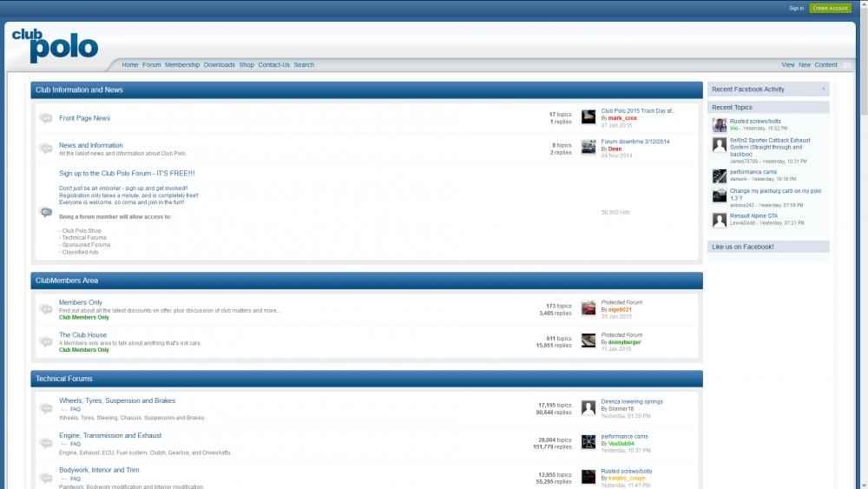Click the green Create Account button
This screenshot has height=489, width=868.
tap(830, 9)
